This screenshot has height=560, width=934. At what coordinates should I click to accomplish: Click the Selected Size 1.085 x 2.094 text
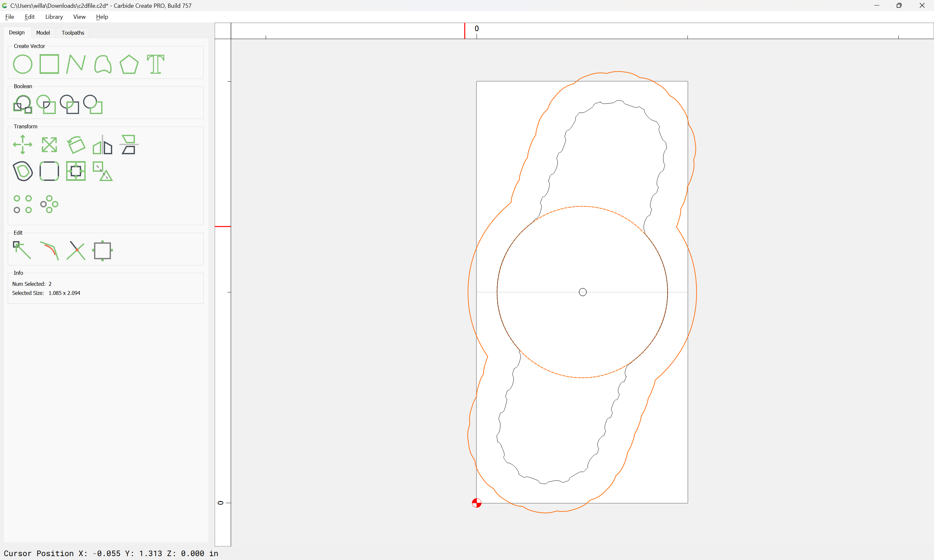tap(46, 293)
